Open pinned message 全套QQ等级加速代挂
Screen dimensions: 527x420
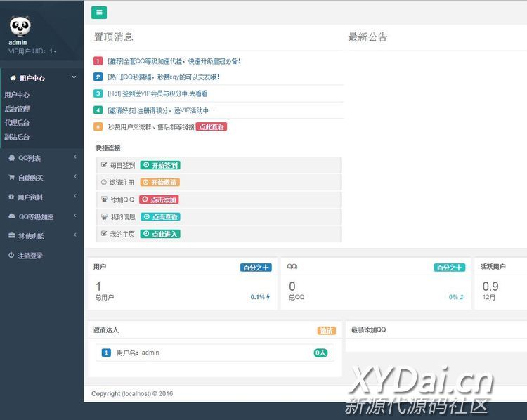point(174,61)
